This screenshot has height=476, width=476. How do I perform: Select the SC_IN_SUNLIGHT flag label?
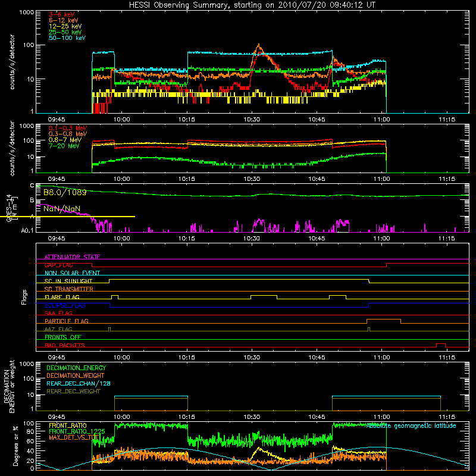(x=68, y=281)
